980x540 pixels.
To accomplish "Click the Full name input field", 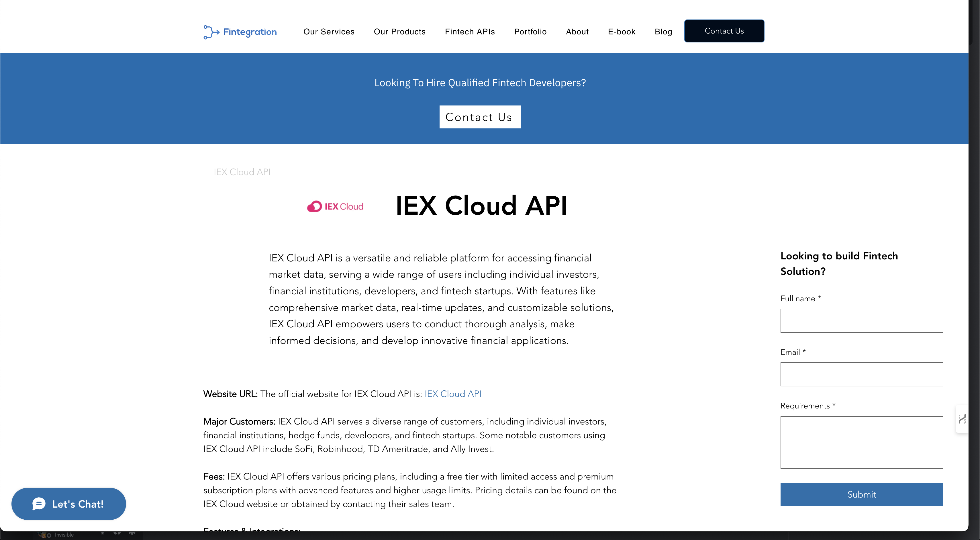I will tap(862, 321).
